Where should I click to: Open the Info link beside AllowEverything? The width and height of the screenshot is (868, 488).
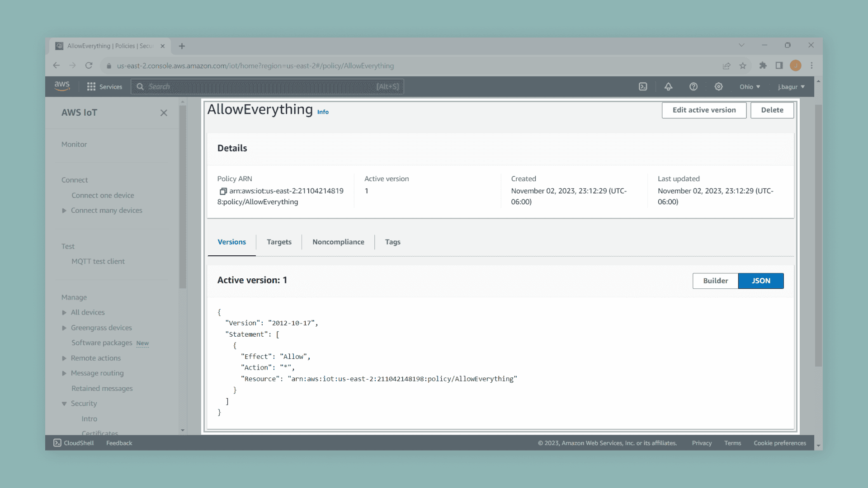[323, 112]
